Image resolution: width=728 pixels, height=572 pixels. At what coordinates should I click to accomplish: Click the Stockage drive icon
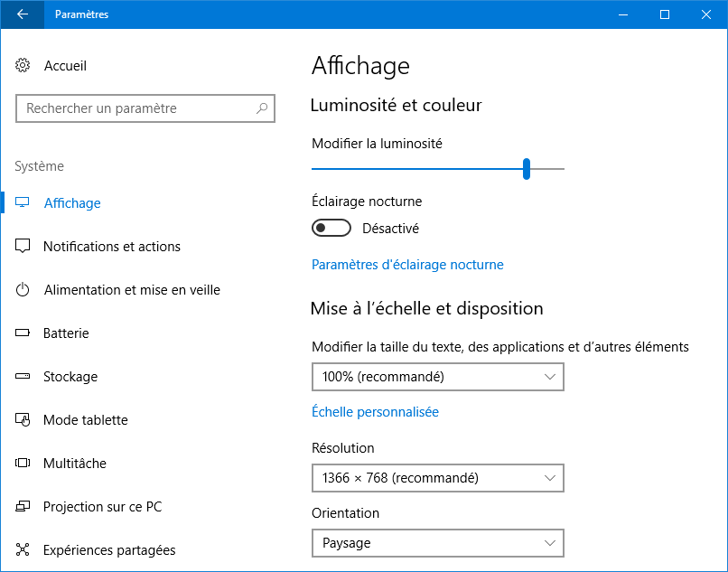(x=23, y=376)
